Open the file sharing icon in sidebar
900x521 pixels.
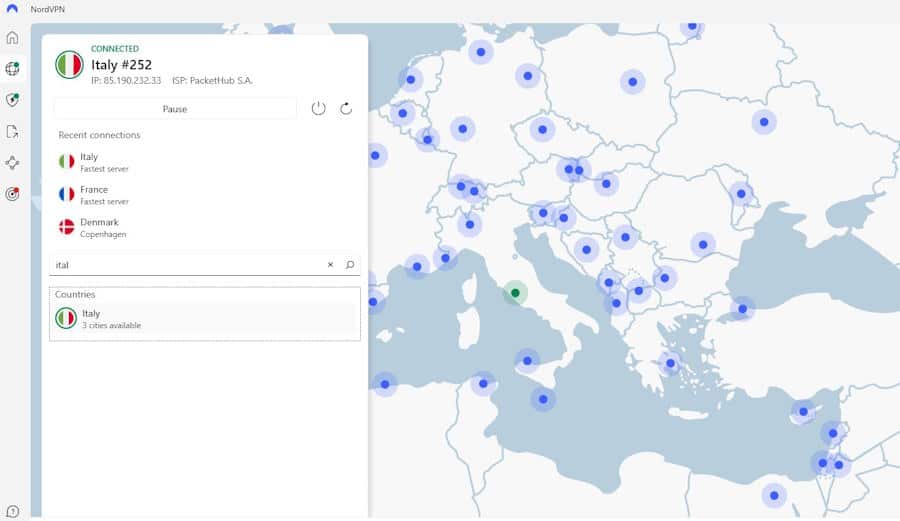coord(12,131)
